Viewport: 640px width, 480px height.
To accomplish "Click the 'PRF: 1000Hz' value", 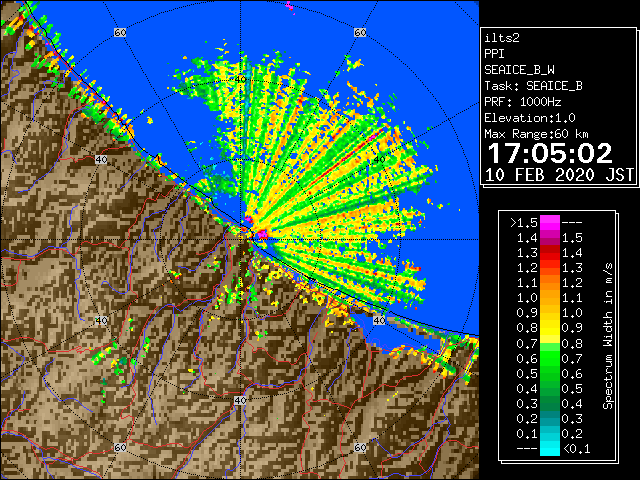I will click(522, 102).
